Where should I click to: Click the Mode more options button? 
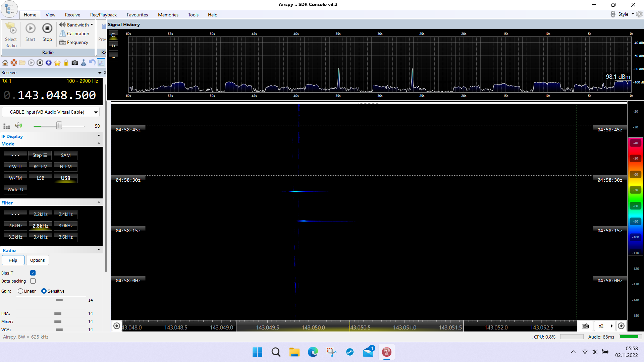point(15,155)
